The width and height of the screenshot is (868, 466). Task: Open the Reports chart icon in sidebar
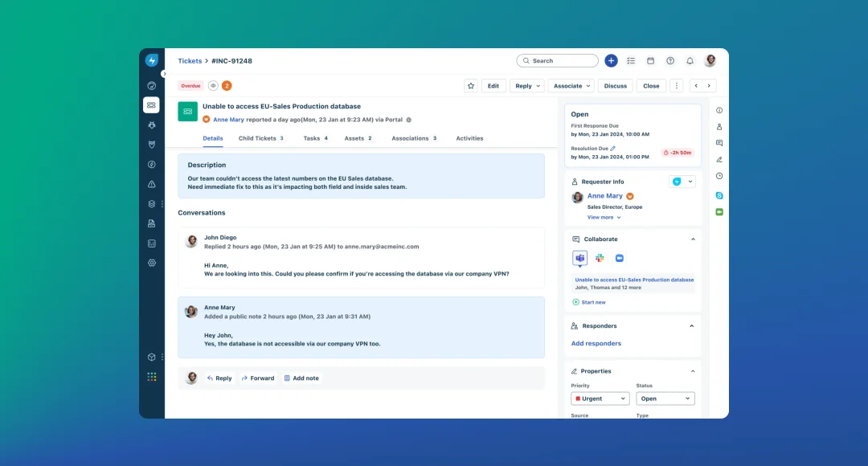[152, 243]
